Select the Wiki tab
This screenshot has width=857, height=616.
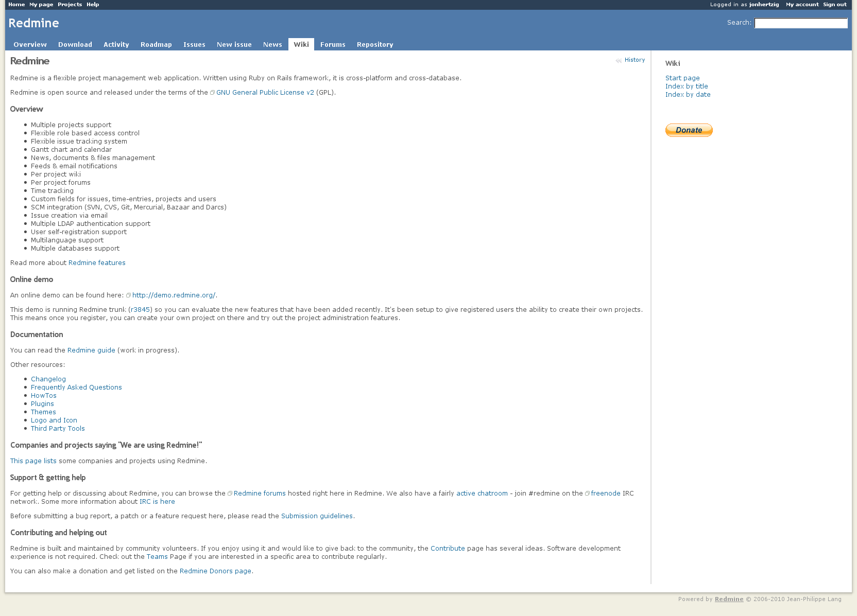click(301, 44)
